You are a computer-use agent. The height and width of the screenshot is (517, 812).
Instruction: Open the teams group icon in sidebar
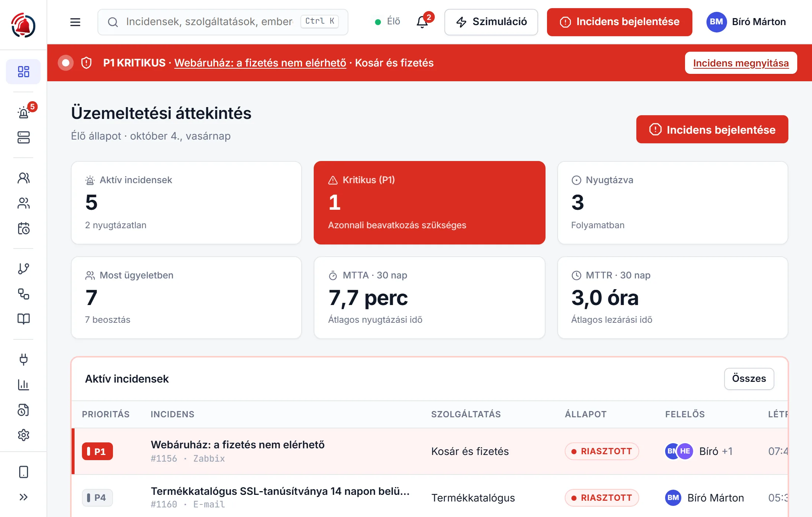(x=24, y=203)
